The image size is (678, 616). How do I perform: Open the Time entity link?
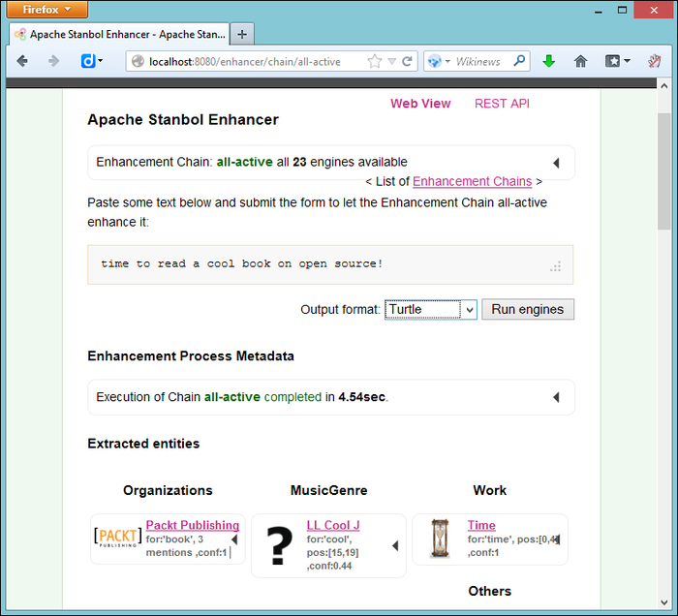[x=481, y=525]
